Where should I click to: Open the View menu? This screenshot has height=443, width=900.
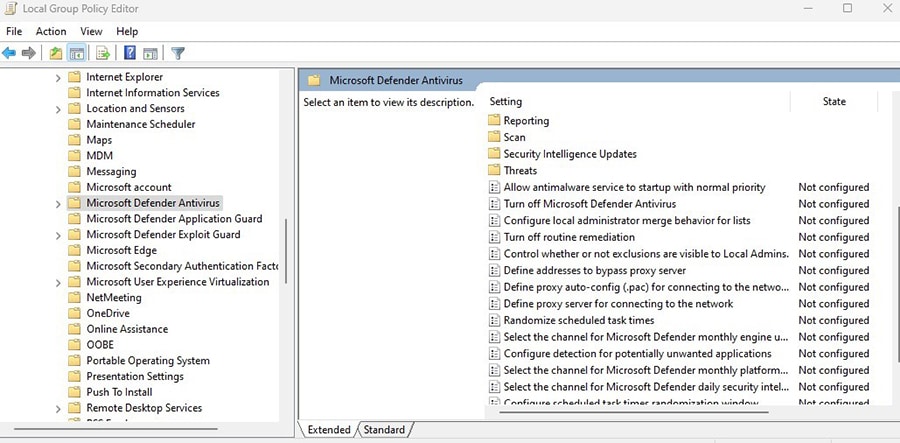pyautogui.click(x=91, y=32)
